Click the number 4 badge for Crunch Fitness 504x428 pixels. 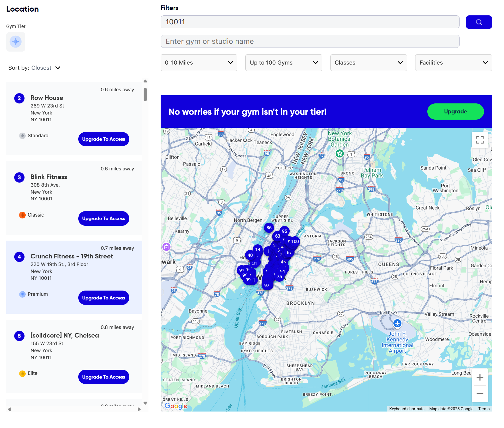tap(19, 257)
